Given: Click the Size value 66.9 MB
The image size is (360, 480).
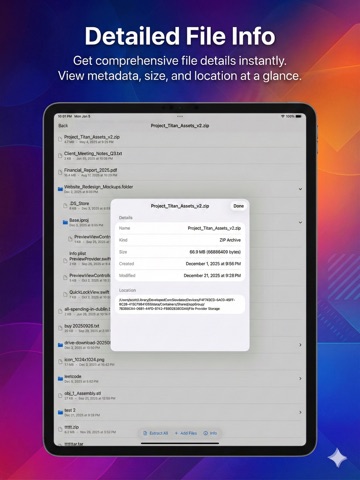Looking at the screenshot, I should click(x=215, y=252).
